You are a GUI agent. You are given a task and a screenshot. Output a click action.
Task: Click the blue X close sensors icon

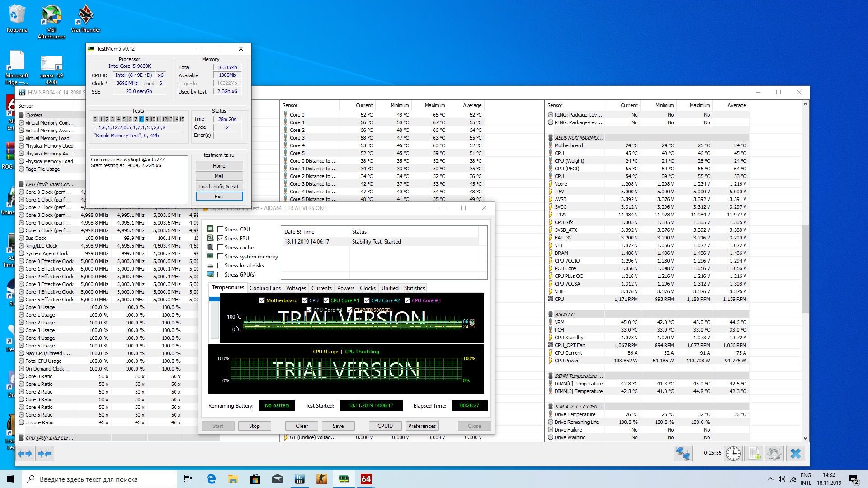click(x=796, y=453)
